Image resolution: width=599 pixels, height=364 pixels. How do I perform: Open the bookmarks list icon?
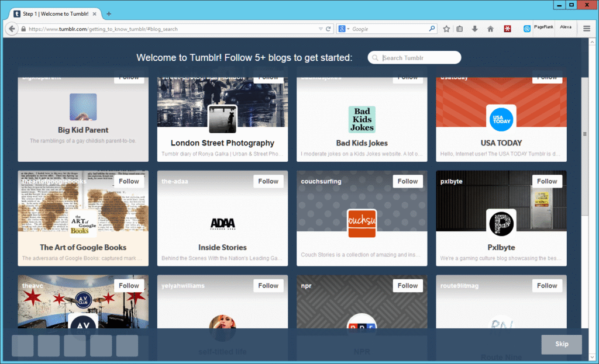coord(460,29)
